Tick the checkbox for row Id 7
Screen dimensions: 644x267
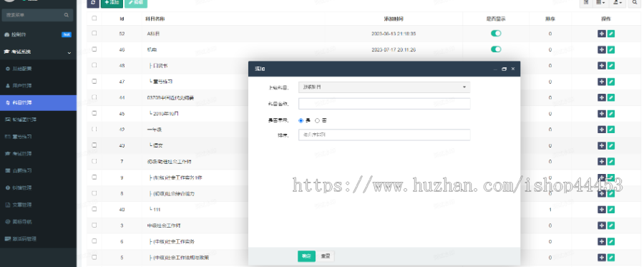(x=94, y=162)
